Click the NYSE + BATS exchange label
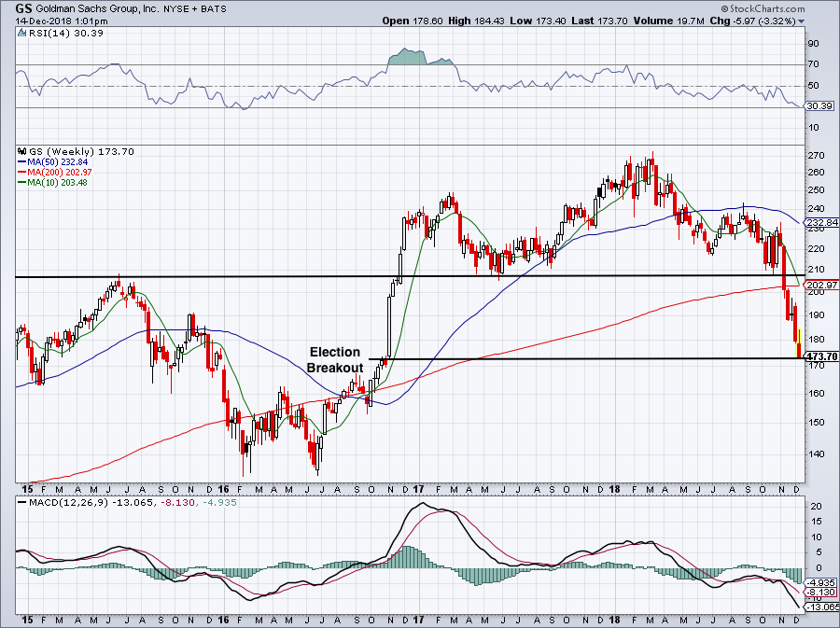The height and width of the screenshot is (628, 840). [x=193, y=9]
